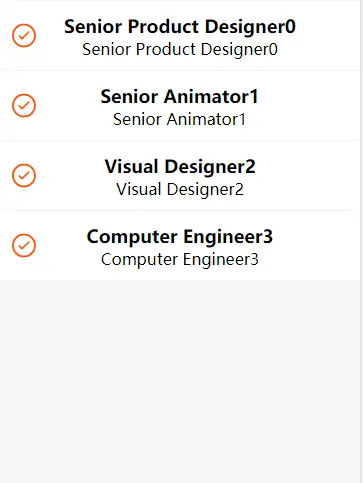This screenshot has width=363, height=483.
Task: Toggle the orange check icon beside Senior Animator1
Action: pos(24,105)
